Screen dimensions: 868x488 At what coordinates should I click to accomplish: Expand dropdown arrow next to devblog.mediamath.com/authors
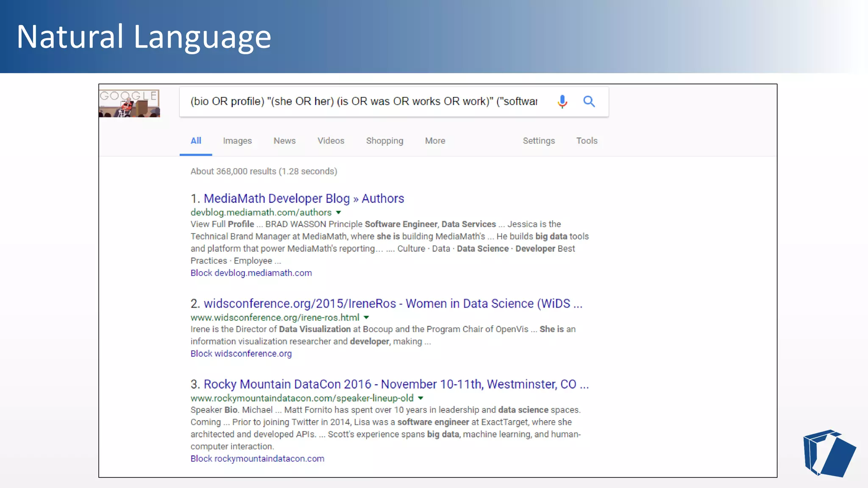tap(339, 213)
